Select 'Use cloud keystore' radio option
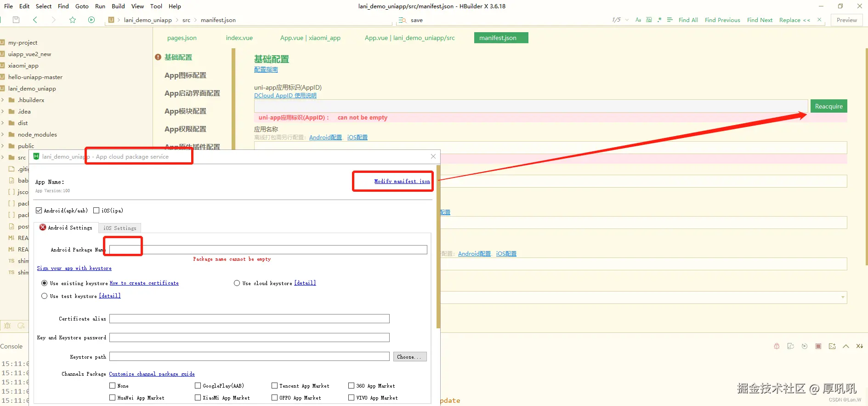This screenshot has width=868, height=406. 237,283
